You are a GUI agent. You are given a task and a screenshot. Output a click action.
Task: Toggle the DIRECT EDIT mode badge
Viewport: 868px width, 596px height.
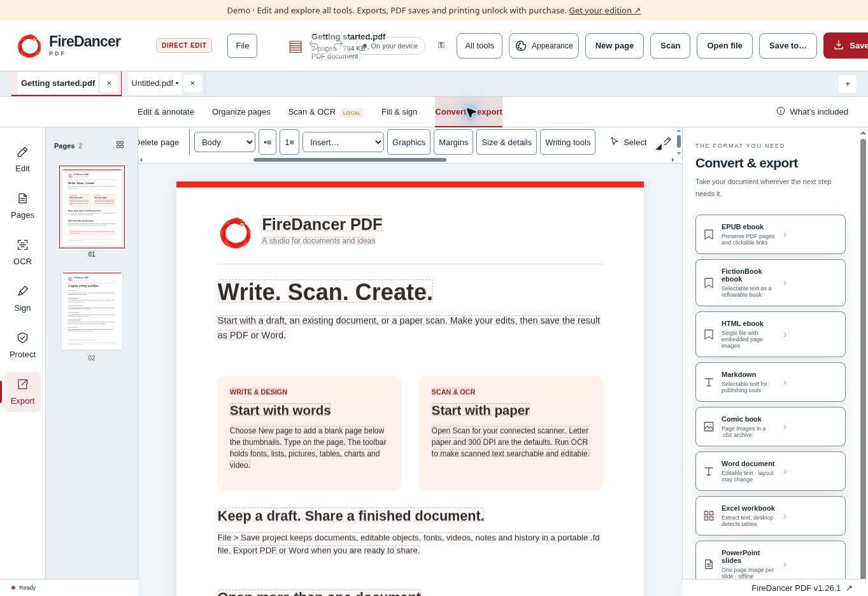click(184, 45)
